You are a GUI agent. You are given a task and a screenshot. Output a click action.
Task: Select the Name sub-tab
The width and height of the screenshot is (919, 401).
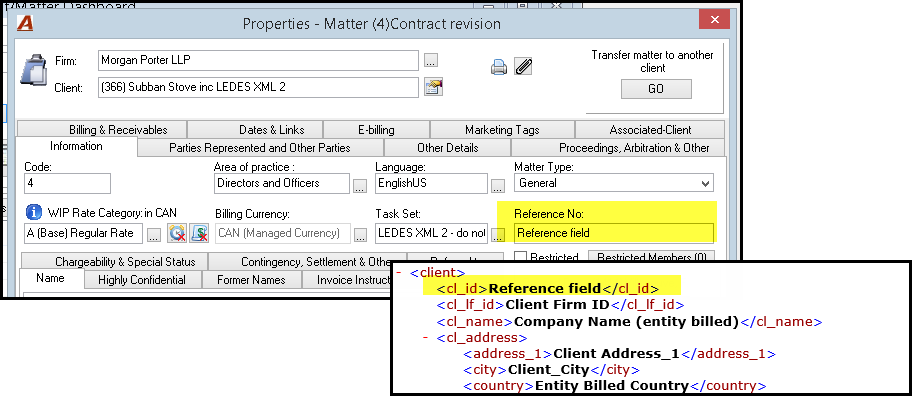(x=50, y=278)
